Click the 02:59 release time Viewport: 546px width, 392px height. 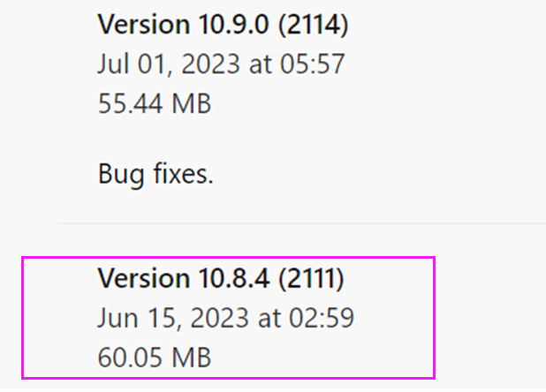[322, 318]
